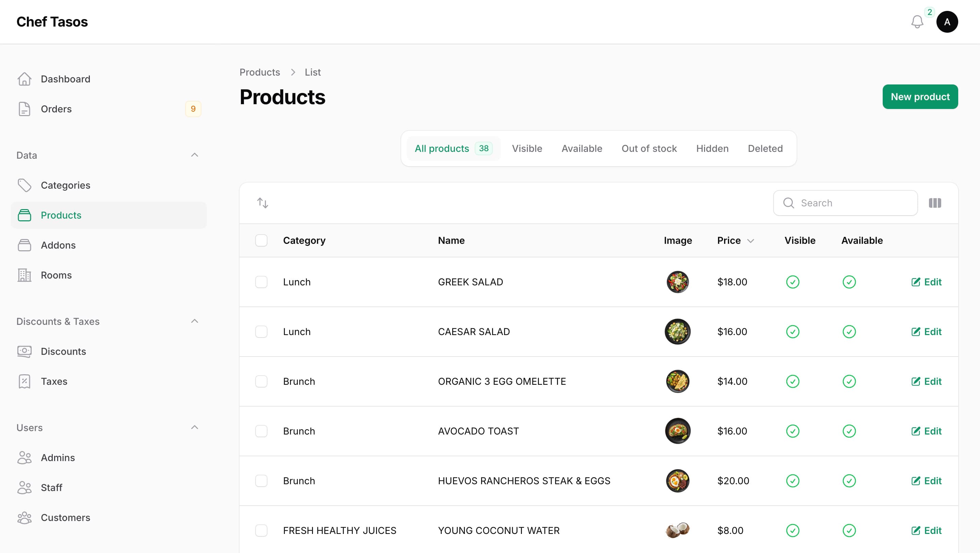Collapse the Users section
The image size is (980, 553).
click(195, 427)
